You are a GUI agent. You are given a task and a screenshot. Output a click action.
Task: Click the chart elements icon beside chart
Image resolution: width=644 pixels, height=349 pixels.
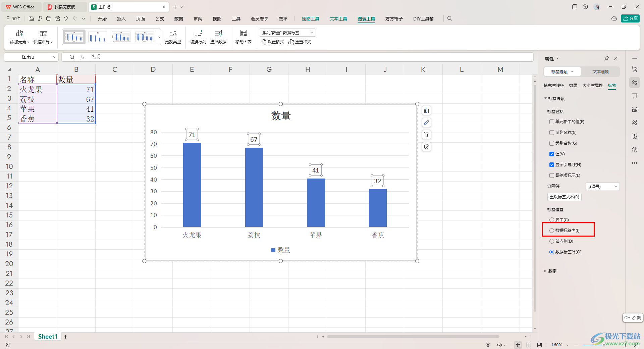[x=427, y=111]
